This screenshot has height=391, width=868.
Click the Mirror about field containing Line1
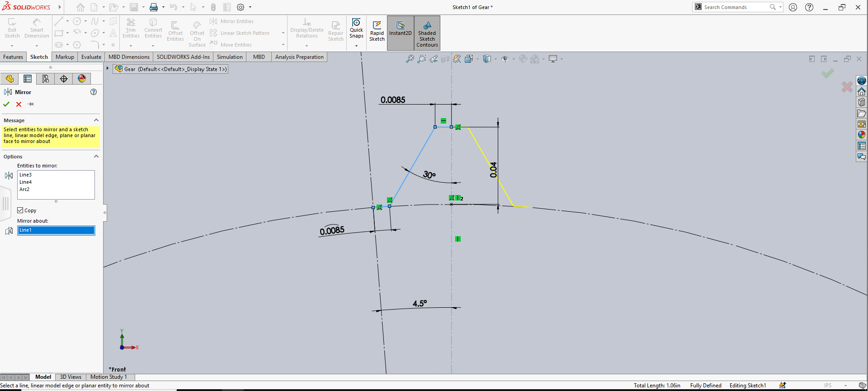[x=56, y=230]
